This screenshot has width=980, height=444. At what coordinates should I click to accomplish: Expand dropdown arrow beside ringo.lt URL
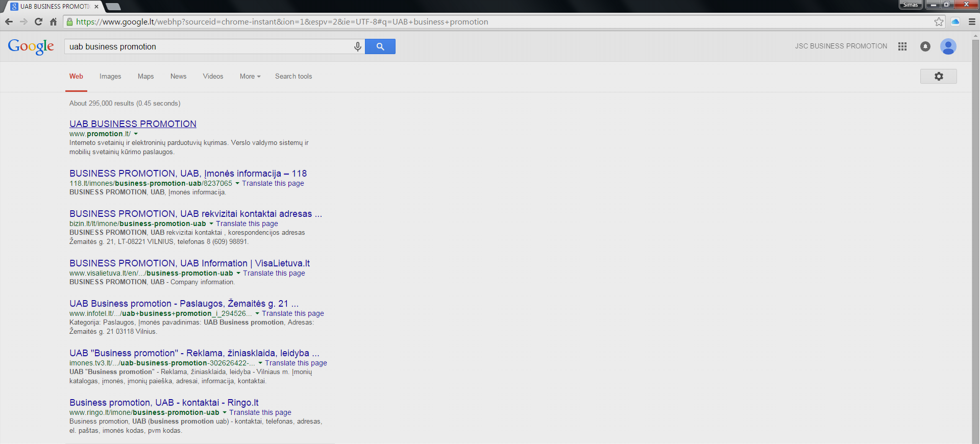[x=225, y=412]
